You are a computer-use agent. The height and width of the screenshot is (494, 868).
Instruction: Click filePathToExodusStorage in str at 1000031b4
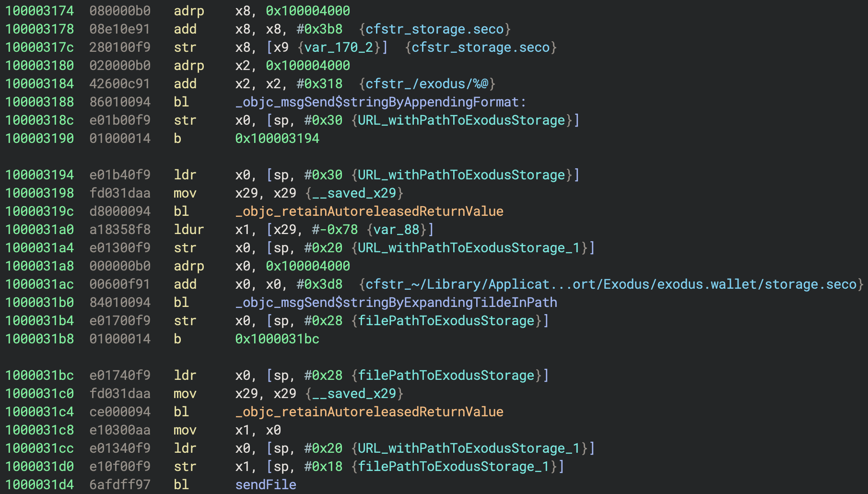click(x=446, y=320)
